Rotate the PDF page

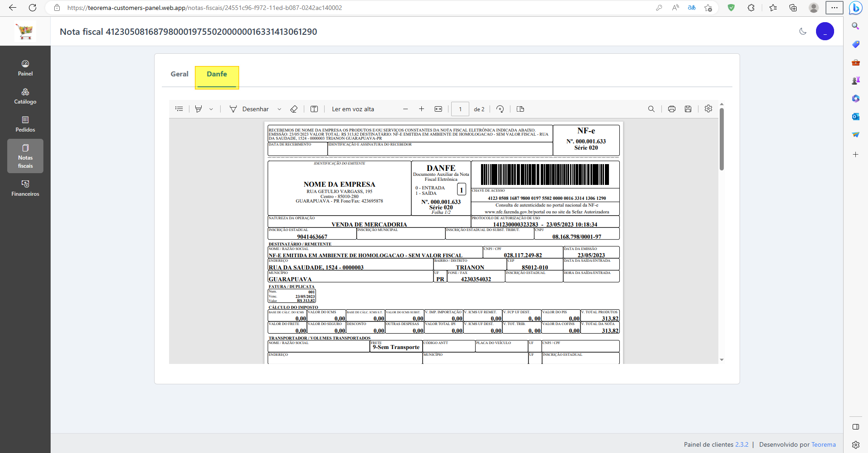pyautogui.click(x=500, y=109)
